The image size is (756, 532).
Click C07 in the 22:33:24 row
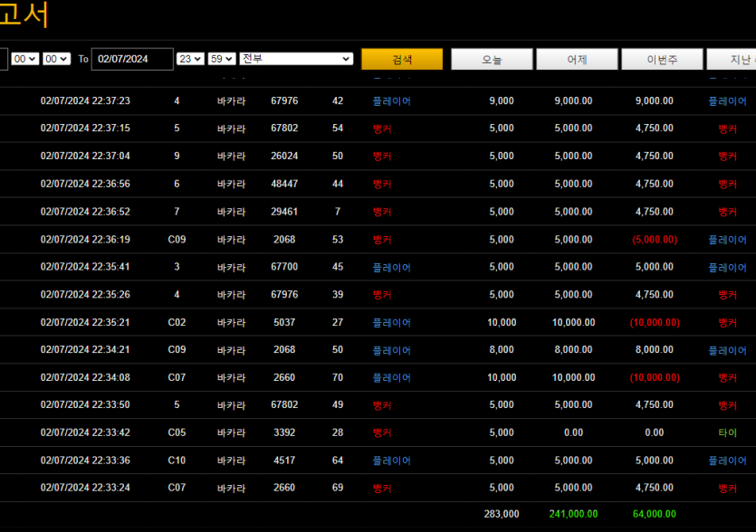[x=177, y=488]
